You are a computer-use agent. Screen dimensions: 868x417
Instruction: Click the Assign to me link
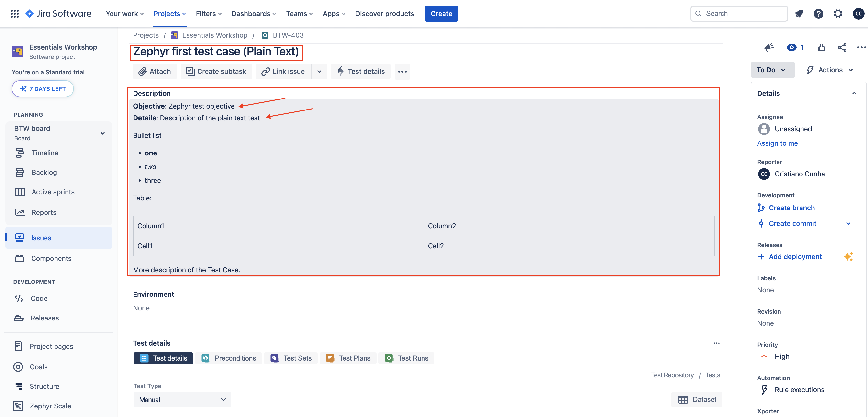click(x=777, y=143)
